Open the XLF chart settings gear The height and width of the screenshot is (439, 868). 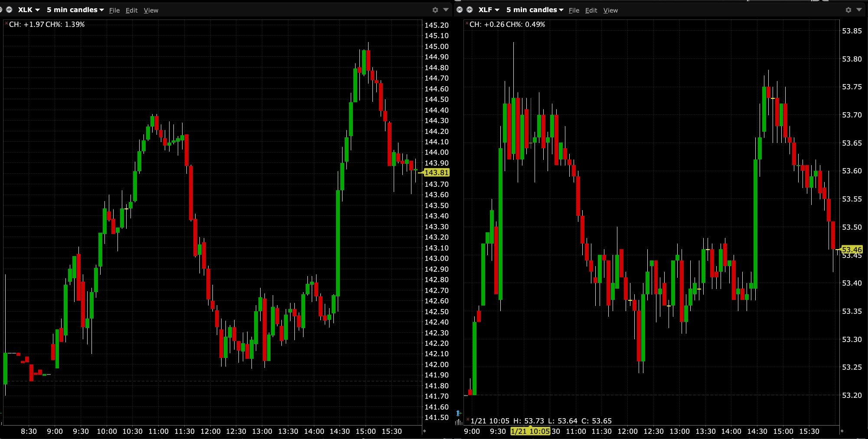(848, 10)
